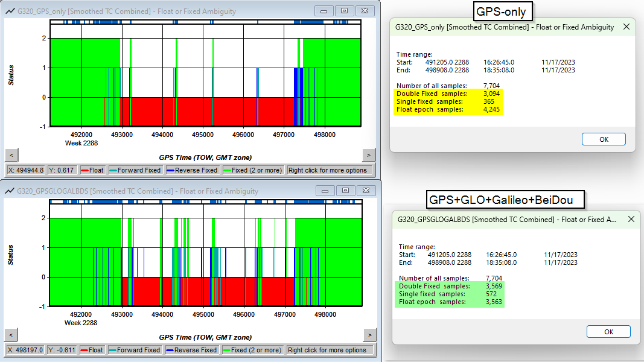Select Fixed (2 or more) legend in GPSGLOGALBDS plot
Viewport: 644px width, 362px height.
(x=252, y=350)
